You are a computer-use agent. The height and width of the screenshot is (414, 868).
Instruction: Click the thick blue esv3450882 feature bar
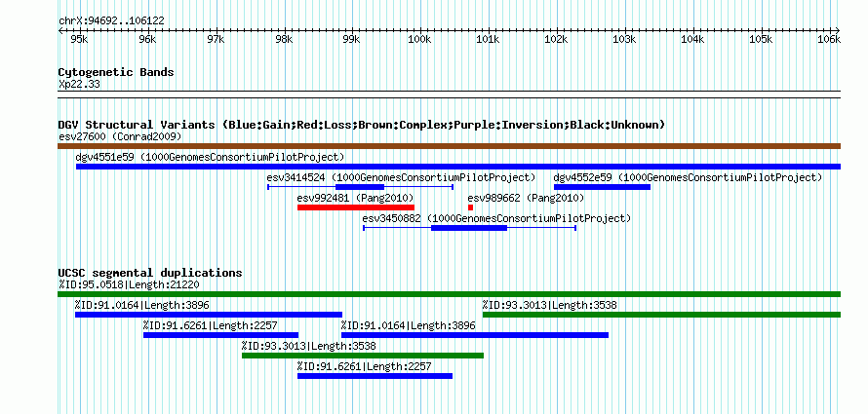469,228
